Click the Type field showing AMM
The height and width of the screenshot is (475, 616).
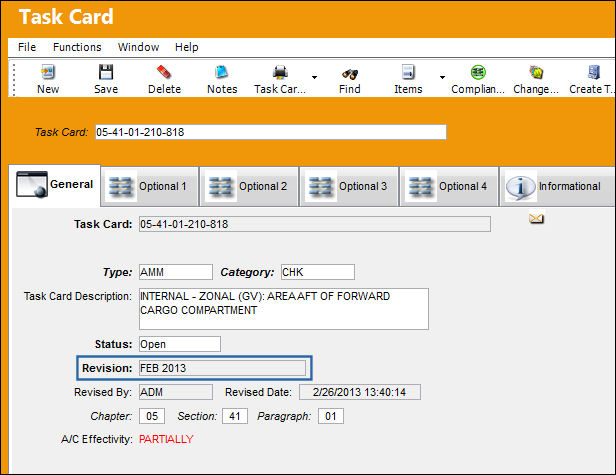pos(176,272)
